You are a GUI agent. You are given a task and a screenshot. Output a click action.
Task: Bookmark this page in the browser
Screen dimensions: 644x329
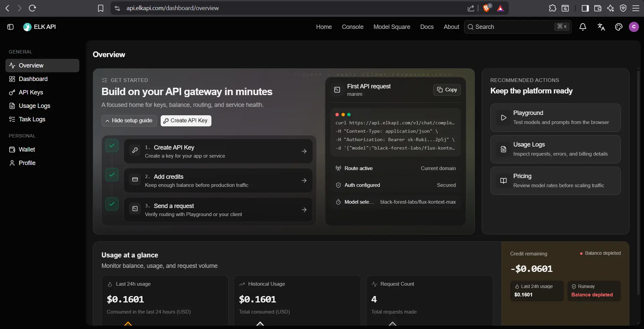(100, 8)
